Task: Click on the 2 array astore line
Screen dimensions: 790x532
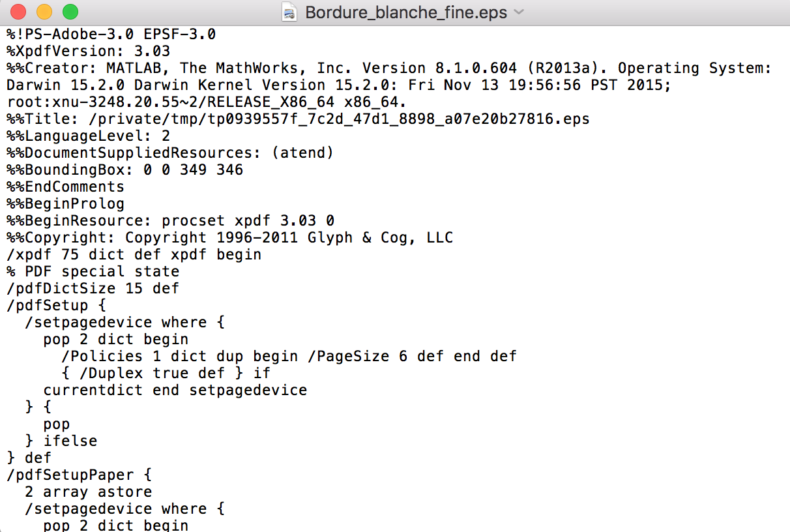Action: (x=88, y=492)
